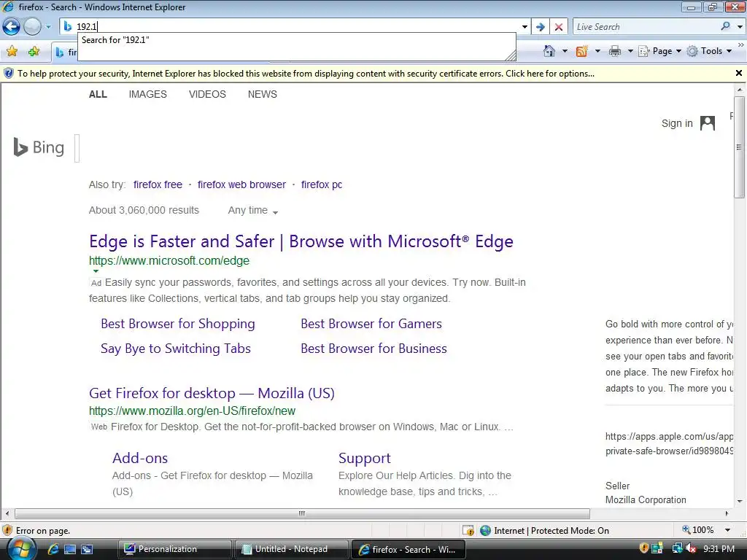The image size is (747, 560).
Task: Go back using the Back arrow button
Action: point(12,27)
